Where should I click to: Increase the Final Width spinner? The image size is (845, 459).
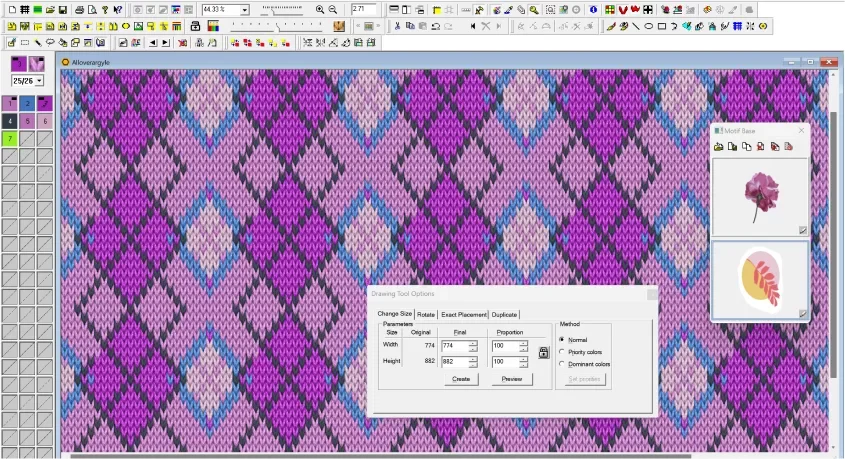point(473,343)
